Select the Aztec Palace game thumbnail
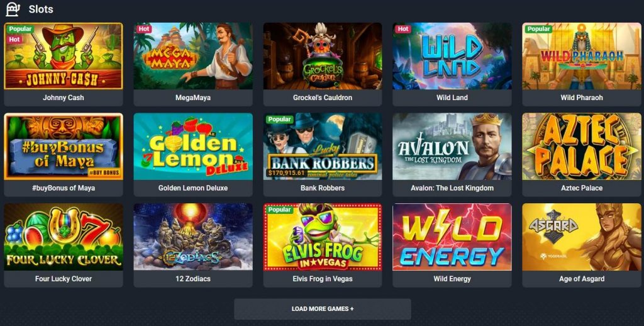The image size is (644, 326). coord(582,147)
